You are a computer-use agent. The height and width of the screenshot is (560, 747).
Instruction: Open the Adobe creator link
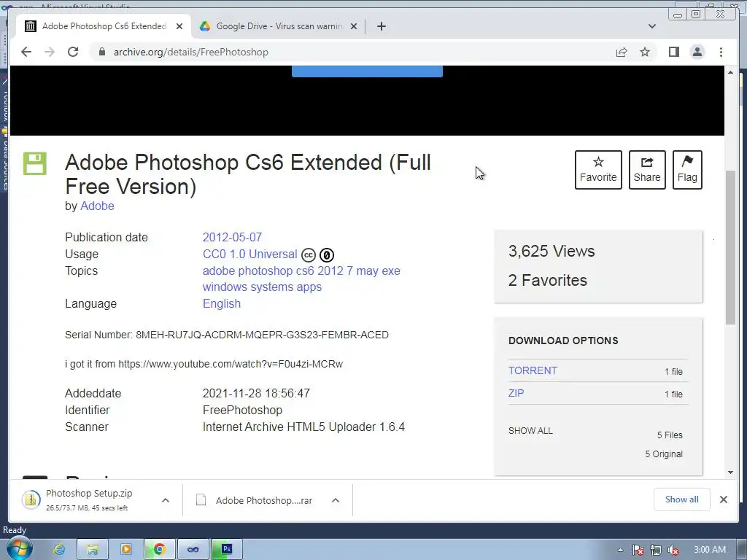pyautogui.click(x=97, y=206)
